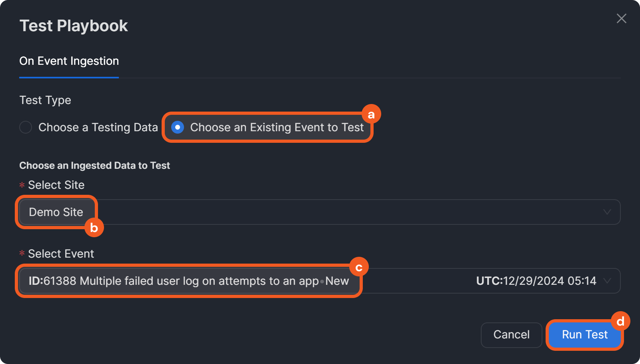Click the UTC 12/29/2024 05:14 timestamp
The width and height of the screenshot is (640, 364).
536,281
